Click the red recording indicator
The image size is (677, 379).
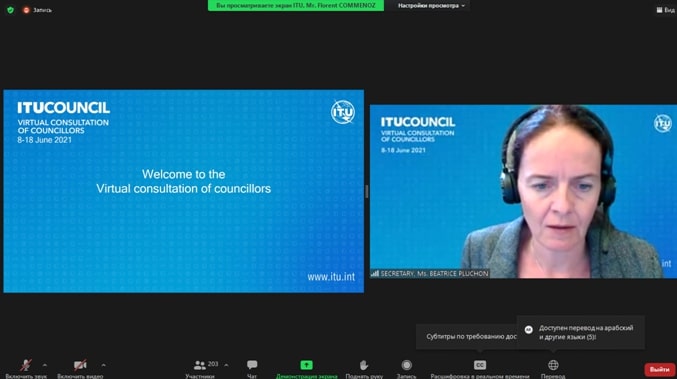[37, 10]
